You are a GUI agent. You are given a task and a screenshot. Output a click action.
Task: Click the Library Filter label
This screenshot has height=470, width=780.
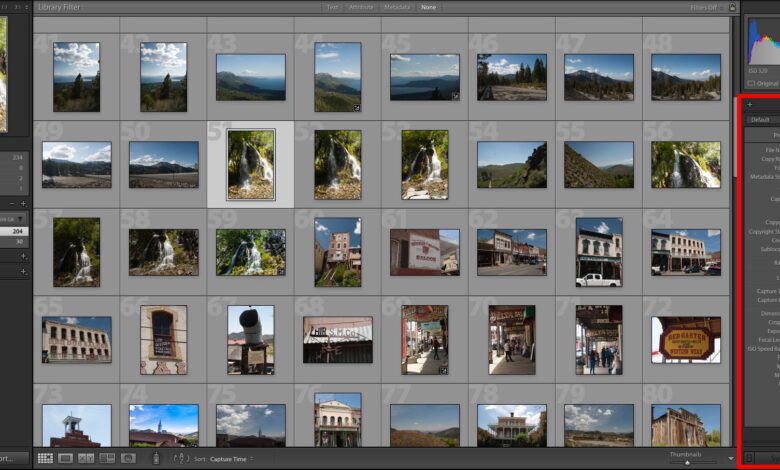click(x=59, y=7)
